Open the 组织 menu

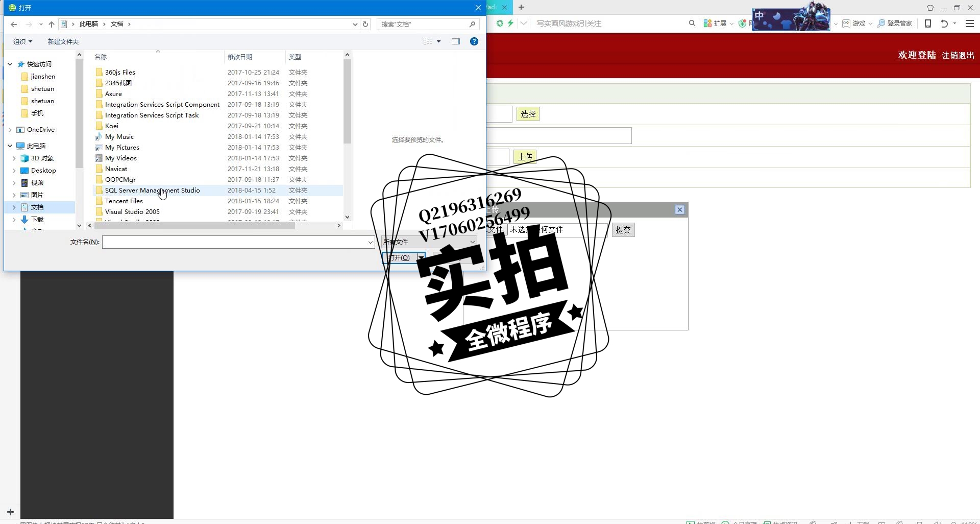22,41
